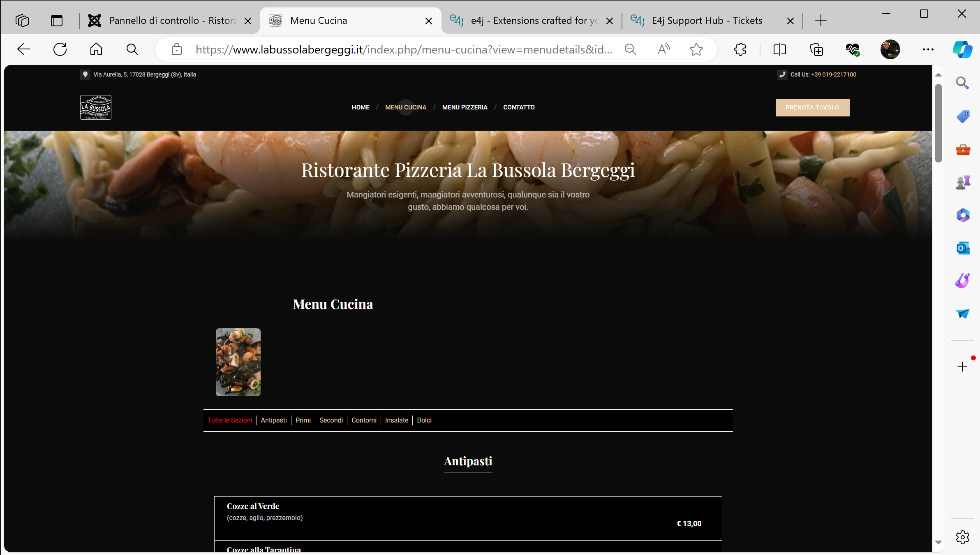Toggle split screen view icon
This screenshot has height=555, width=980.
point(779,49)
